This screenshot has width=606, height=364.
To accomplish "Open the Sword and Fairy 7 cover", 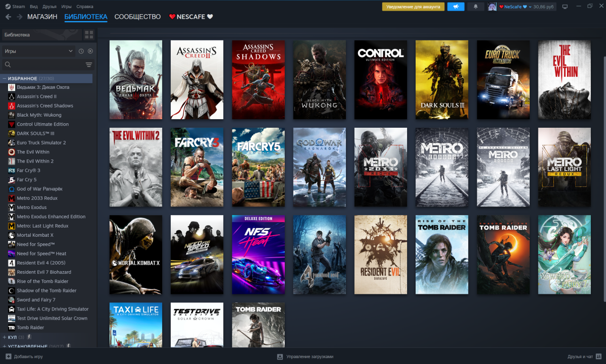I will pyautogui.click(x=564, y=254).
